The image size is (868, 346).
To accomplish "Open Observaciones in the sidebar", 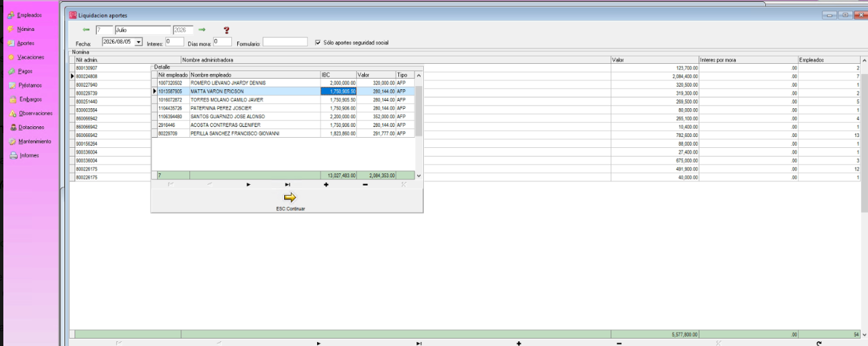I will pyautogui.click(x=30, y=114).
